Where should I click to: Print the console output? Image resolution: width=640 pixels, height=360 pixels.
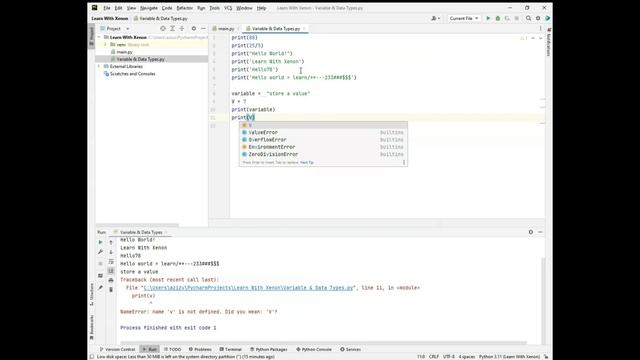point(111,280)
